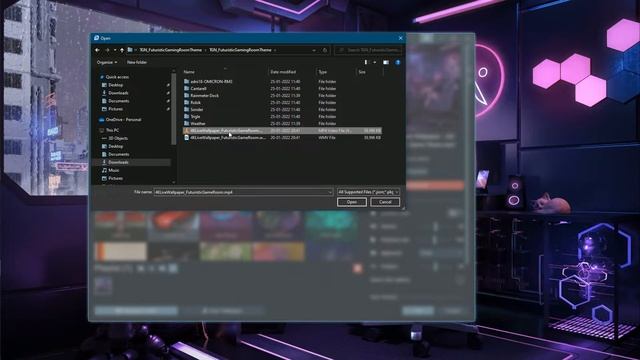Select pinned Desktop under Quick access
This screenshot has height=360, width=640.
116,85
